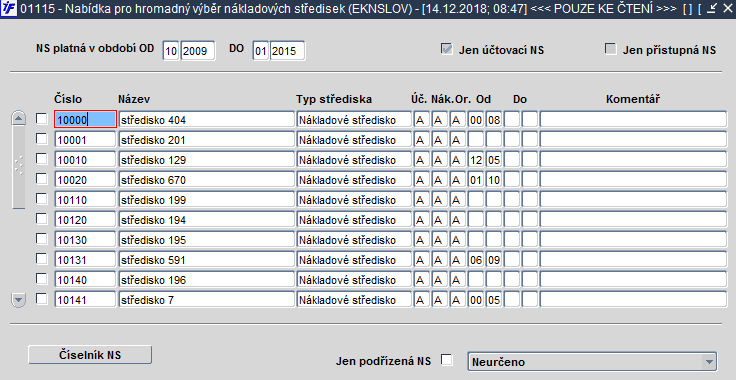736x380 pixels.
Task: Select the checkbox for row 10000
Action: [x=42, y=119]
